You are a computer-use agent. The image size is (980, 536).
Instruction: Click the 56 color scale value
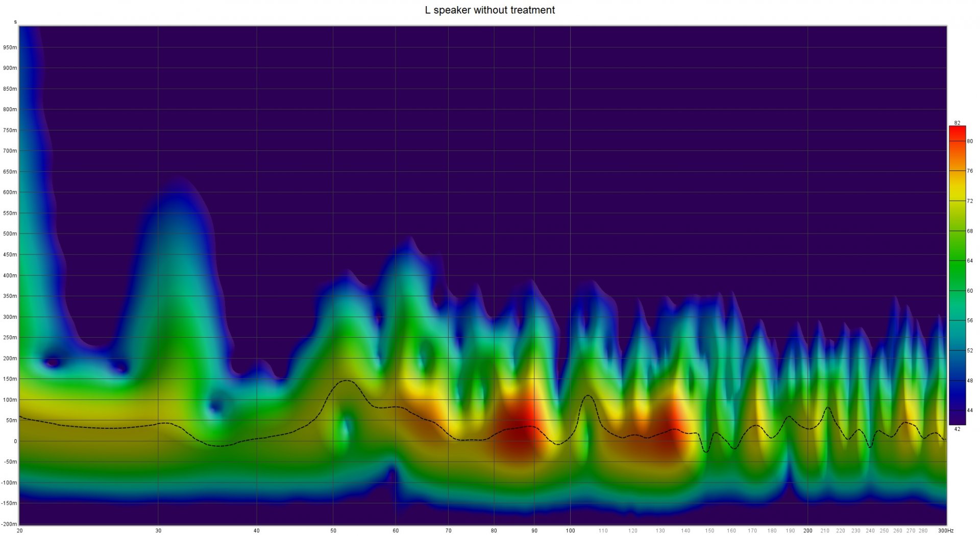point(970,321)
